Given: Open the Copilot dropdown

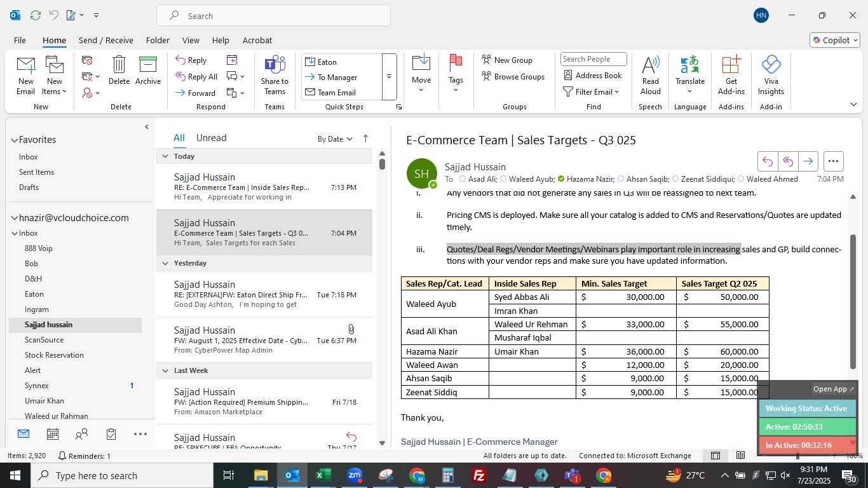Looking at the screenshot, I should tap(835, 40).
